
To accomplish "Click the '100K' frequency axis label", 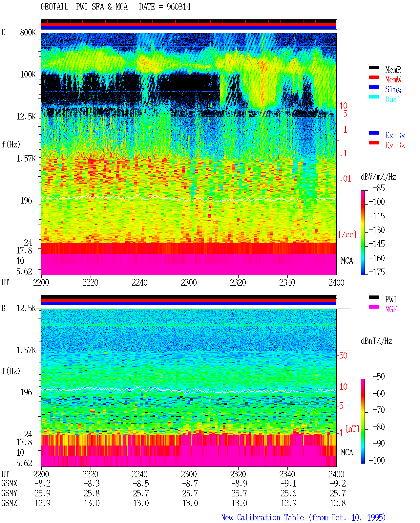I will (28, 75).
